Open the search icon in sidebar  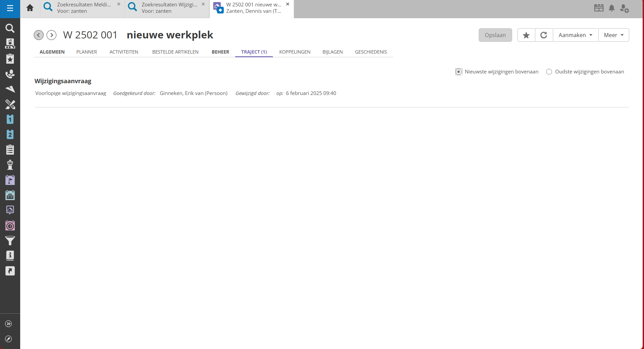(10, 28)
